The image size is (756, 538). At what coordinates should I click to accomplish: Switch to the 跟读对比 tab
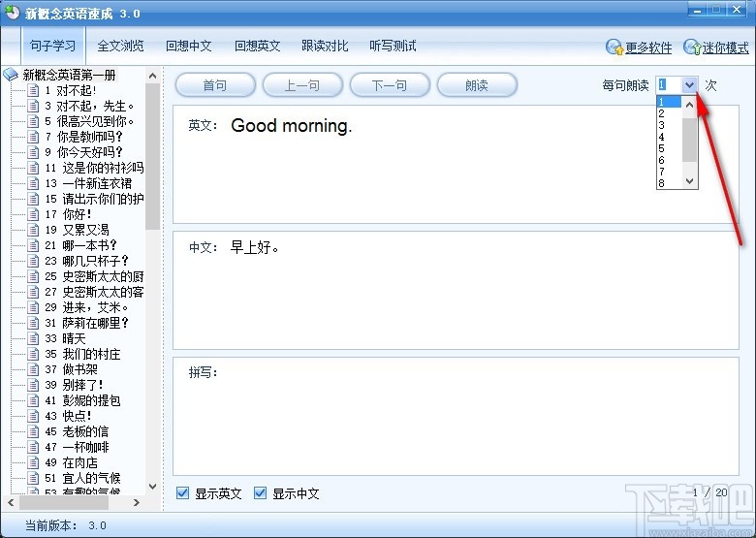click(325, 46)
